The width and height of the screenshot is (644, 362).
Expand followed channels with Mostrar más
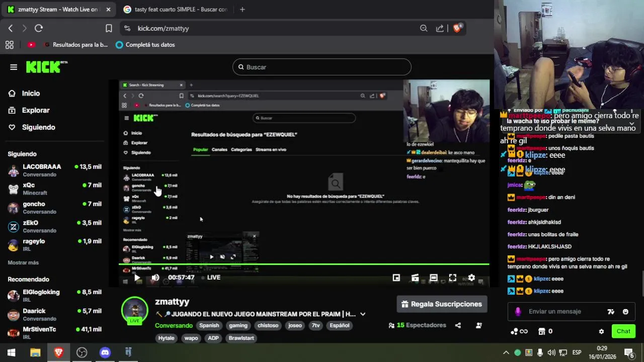(23, 262)
